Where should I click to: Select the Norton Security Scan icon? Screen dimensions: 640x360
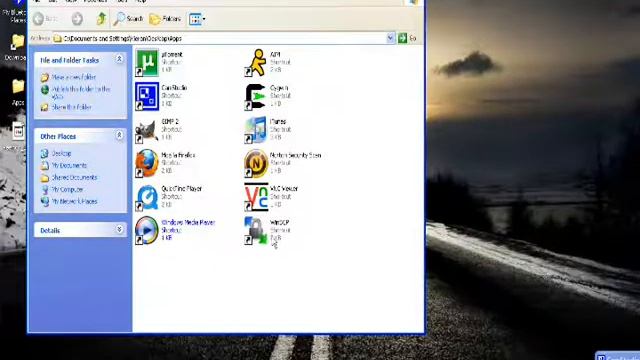(x=256, y=164)
